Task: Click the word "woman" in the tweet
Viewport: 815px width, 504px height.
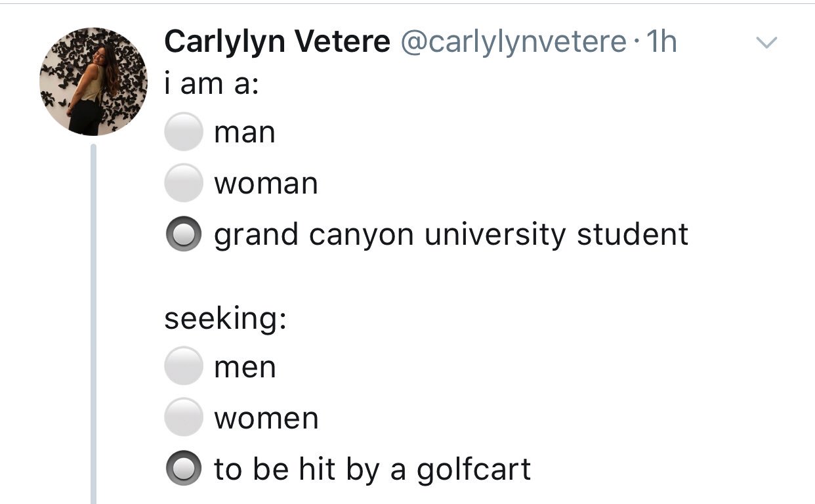Action: point(266,184)
